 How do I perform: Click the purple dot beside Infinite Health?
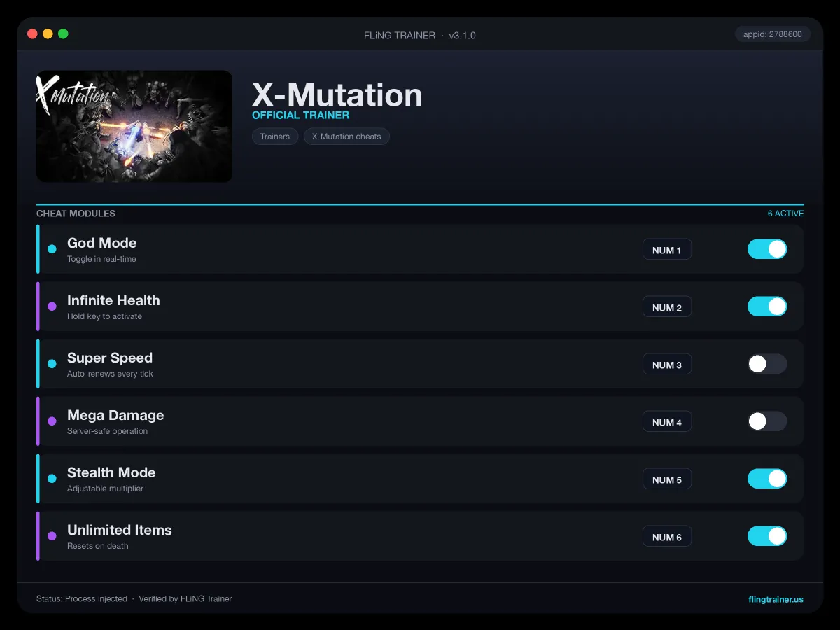point(52,307)
